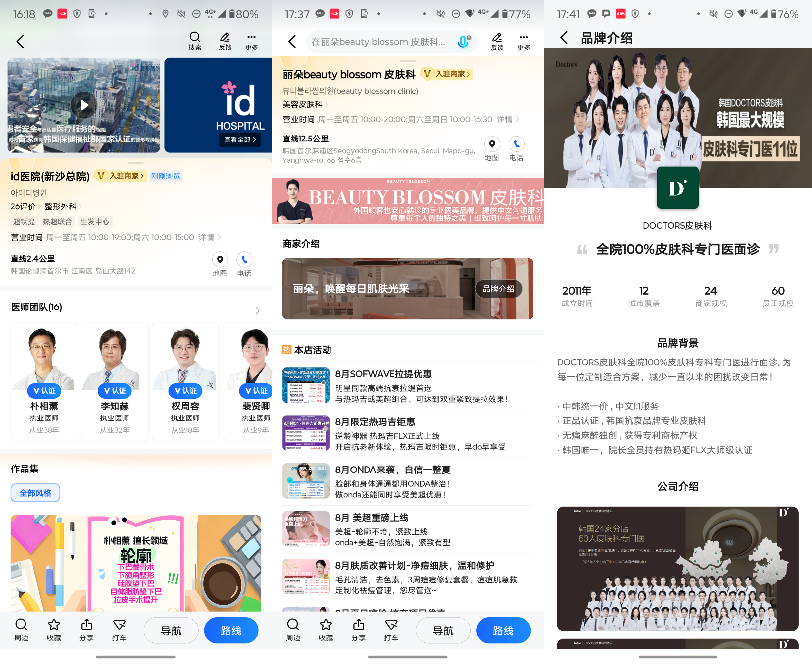Tap 收藏 star on 丽朵 screen
812x665 pixels.
point(326,631)
